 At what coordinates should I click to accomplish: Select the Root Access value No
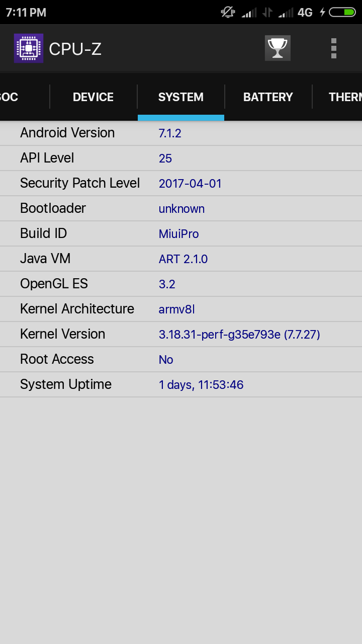coord(166,360)
